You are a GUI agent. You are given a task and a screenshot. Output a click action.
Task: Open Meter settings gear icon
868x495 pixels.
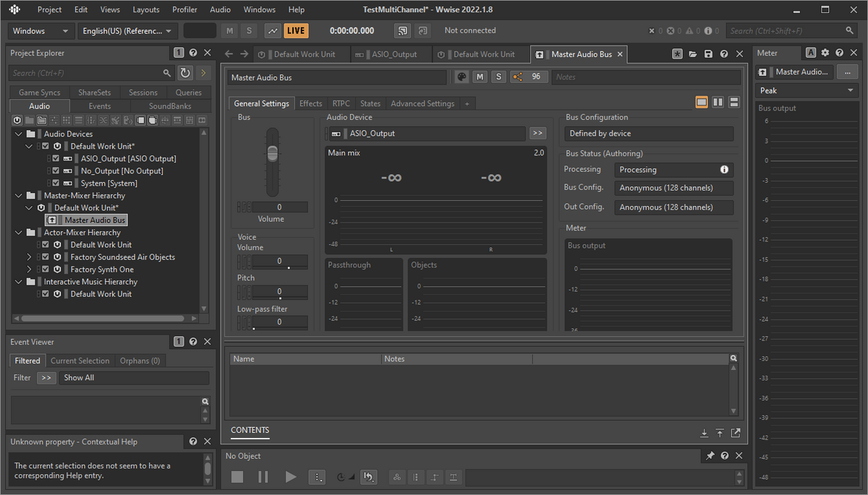click(x=825, y=53)
